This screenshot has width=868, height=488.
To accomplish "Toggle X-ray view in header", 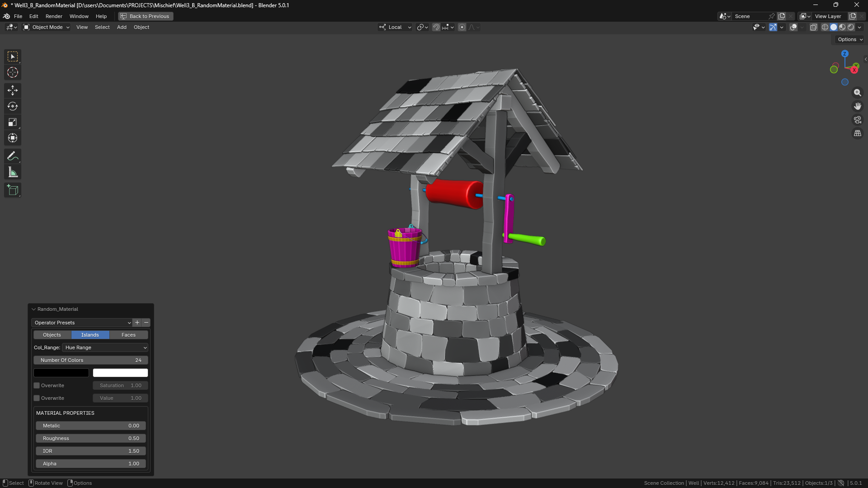I will coord(813,27).
